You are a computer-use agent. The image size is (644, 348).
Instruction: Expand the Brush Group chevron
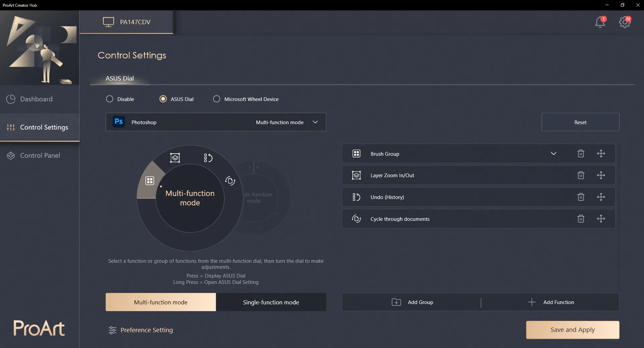pos(554,154)
